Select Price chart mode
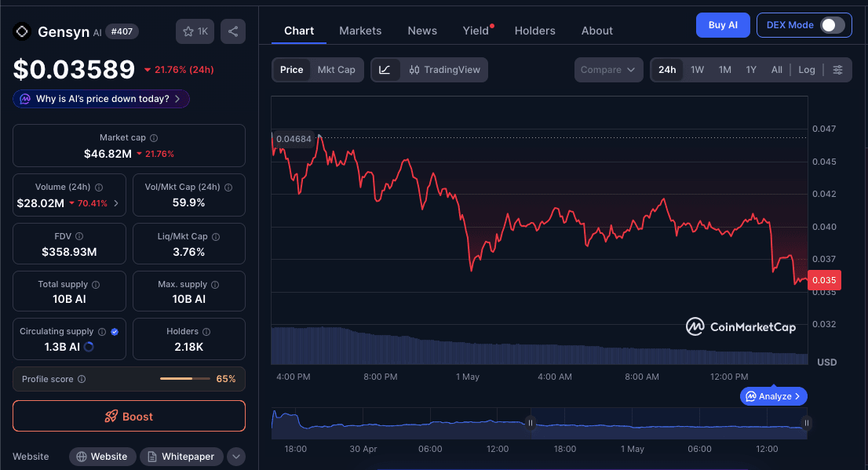The height and width of the screenshot is (470, 868). 291,70
